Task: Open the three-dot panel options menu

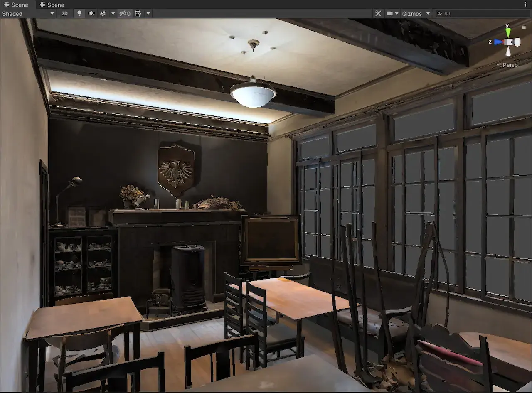Action: coord(525,5)
